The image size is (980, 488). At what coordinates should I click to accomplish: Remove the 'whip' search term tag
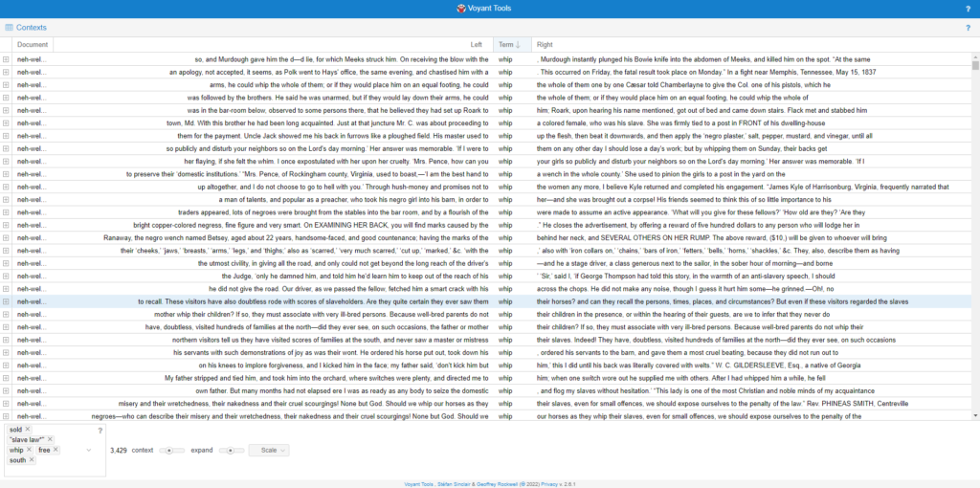29,450
